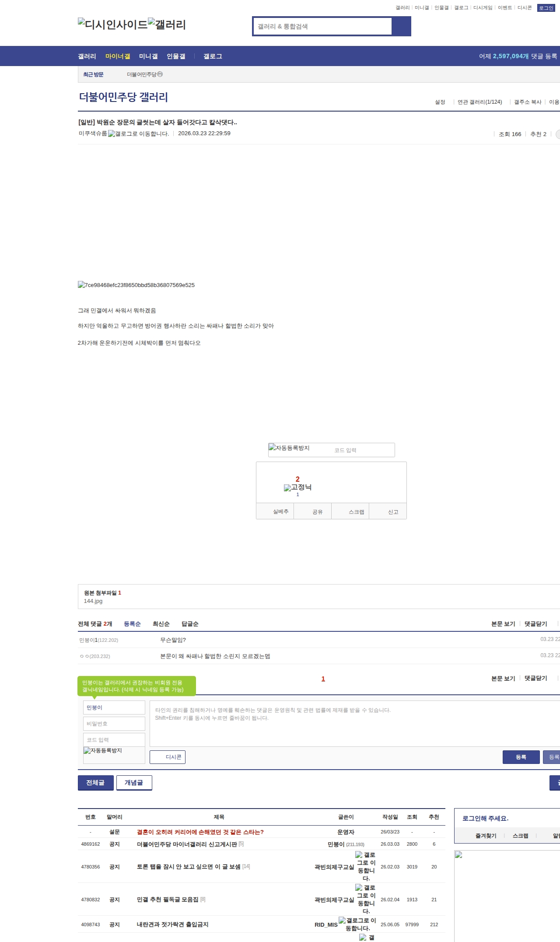Click commenter 민붕이1(122.202)
This screenshot has height=942, width=560.
99,640
